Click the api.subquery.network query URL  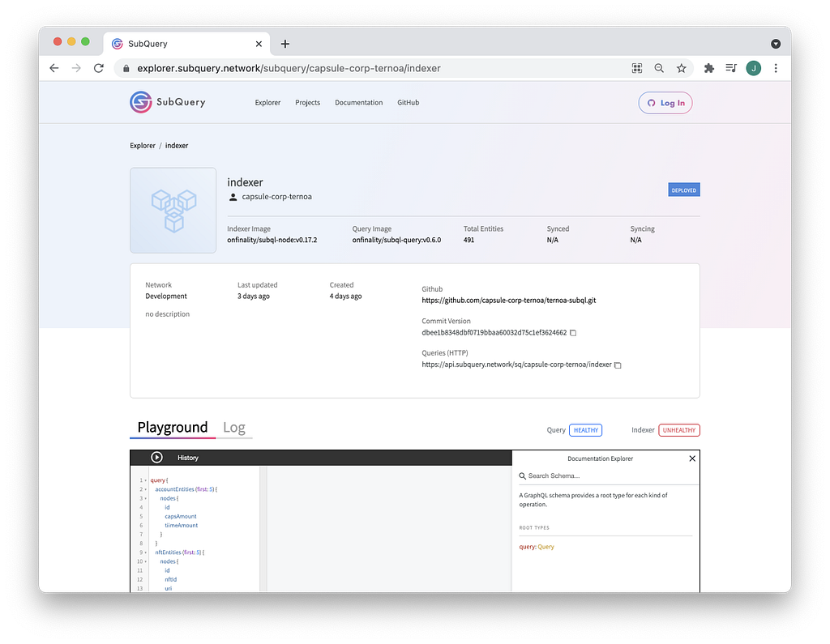(x=516, y=365)
